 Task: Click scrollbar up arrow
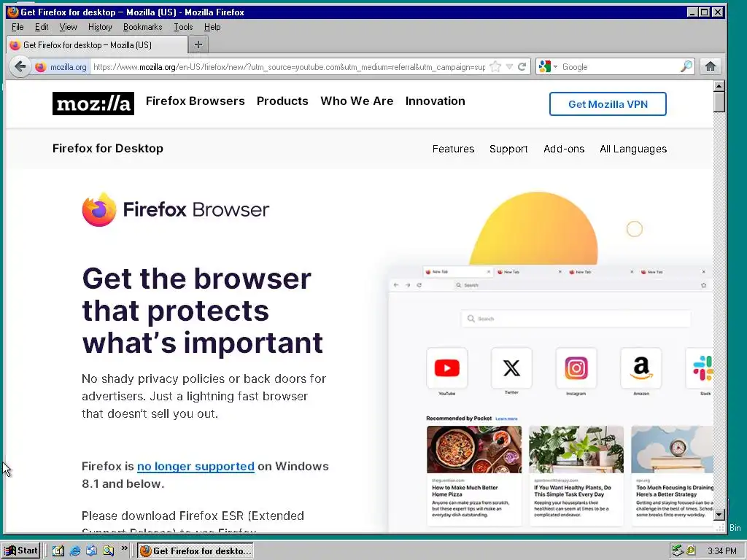click(719, 86)
